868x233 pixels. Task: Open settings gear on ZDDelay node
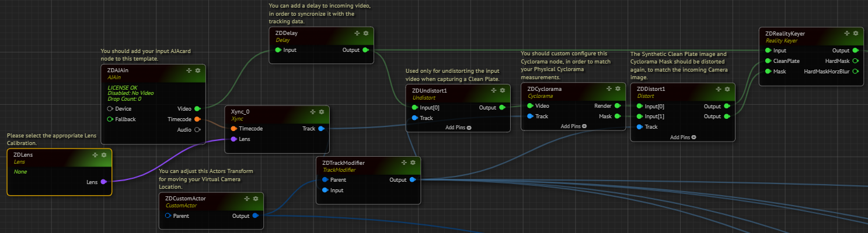pos(365,33)
